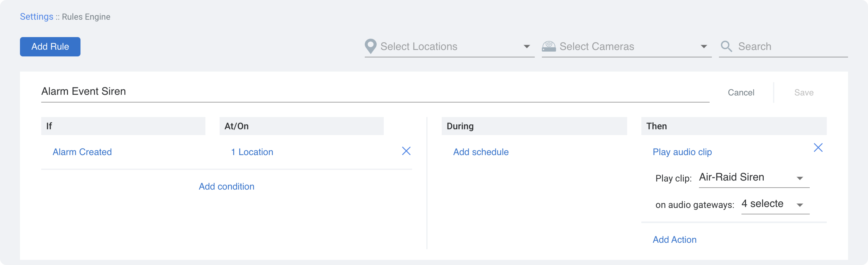Click the Rules Engine breadcrumb text
868x265 pixels.
click(x=86, y=17)
